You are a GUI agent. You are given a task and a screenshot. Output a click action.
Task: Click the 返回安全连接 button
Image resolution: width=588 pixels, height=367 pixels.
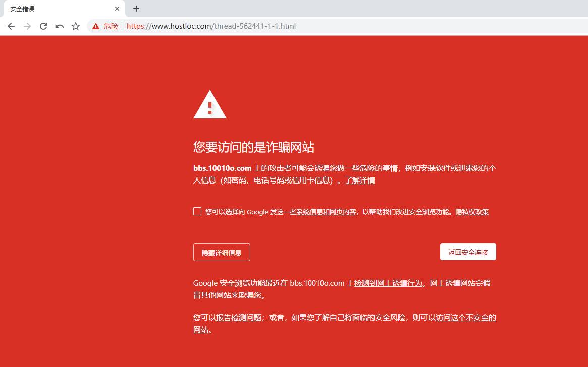coord(468,252)
